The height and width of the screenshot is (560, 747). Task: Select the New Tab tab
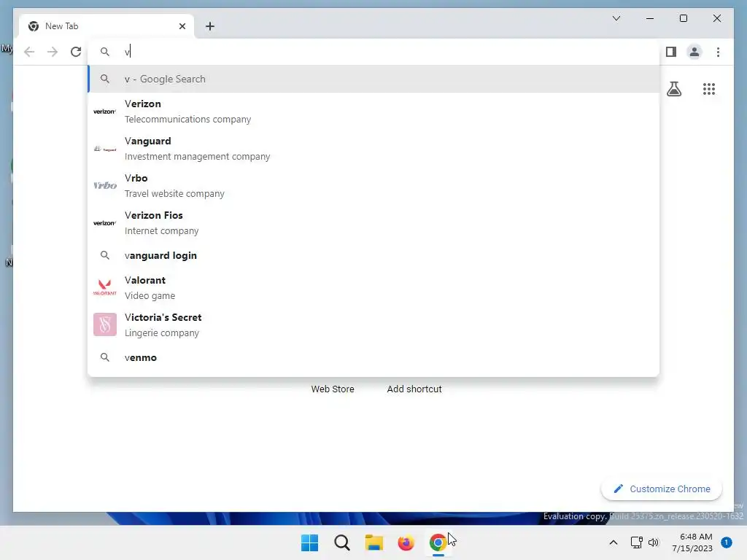pyautogui.click(x=107, y=26)
